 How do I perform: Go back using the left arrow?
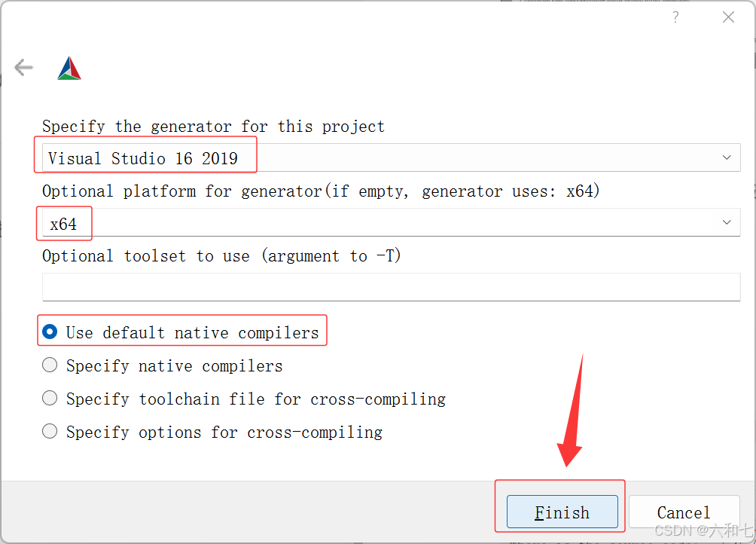pos(23,67)
